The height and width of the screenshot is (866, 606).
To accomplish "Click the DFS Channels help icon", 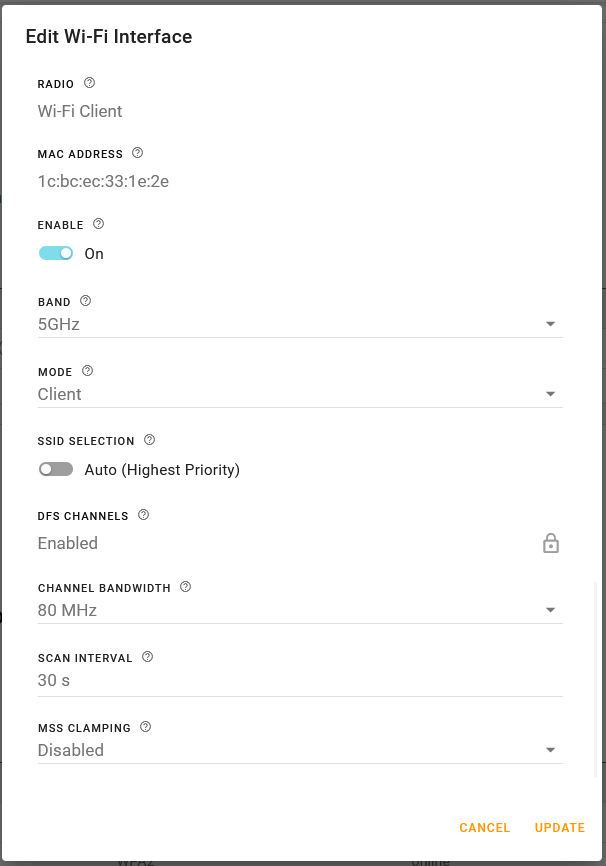I will 143,515.
